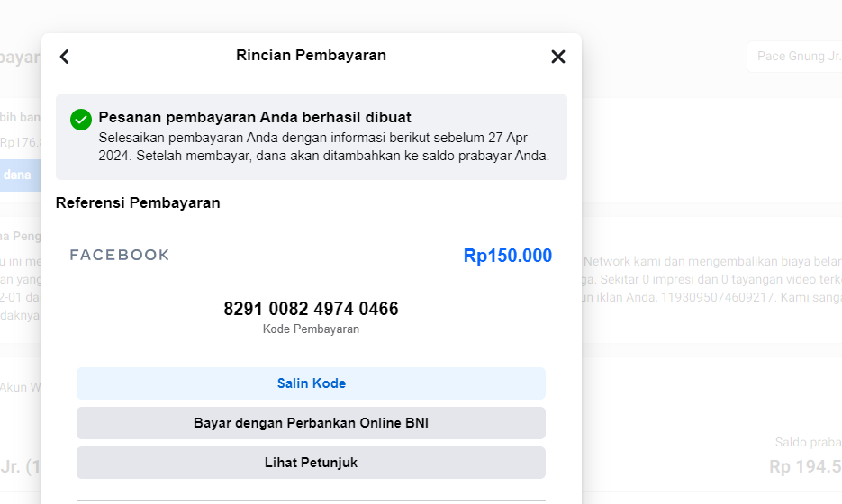Image resolution: width=842 pixels, height=504 pixels.
Task: Pay via Bayar dengan Perbankan Online BNI
Action: 311,423
